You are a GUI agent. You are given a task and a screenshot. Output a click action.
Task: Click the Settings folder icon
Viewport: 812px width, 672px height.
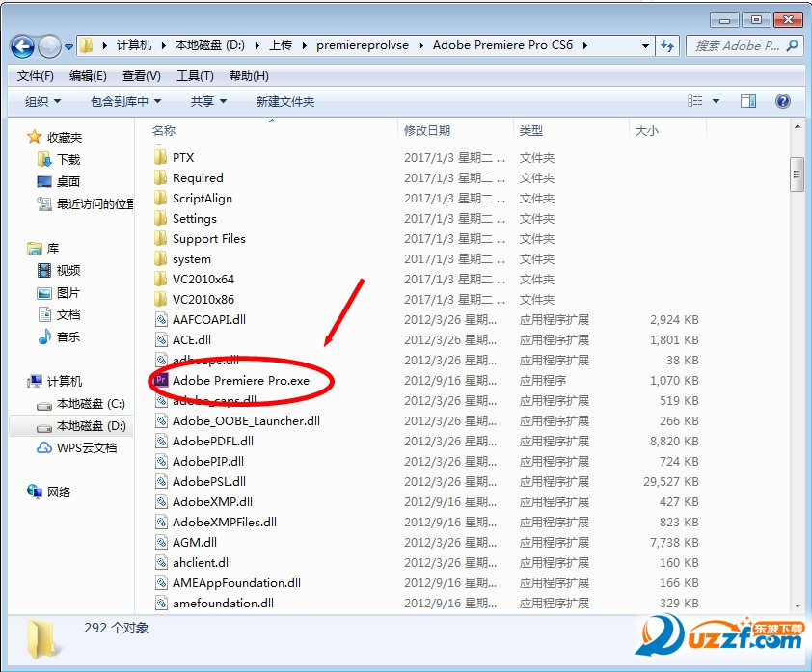pyautogui.click(x=160, y=218)
